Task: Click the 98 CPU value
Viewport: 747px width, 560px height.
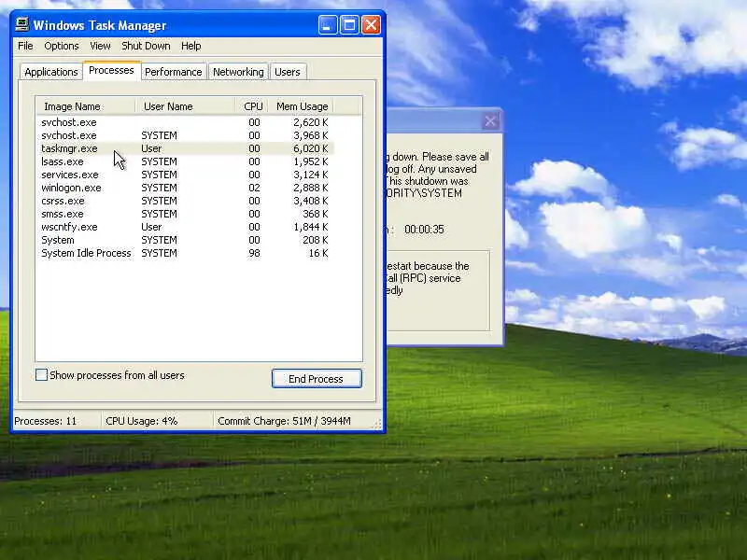Action: (x=254, y=253)
